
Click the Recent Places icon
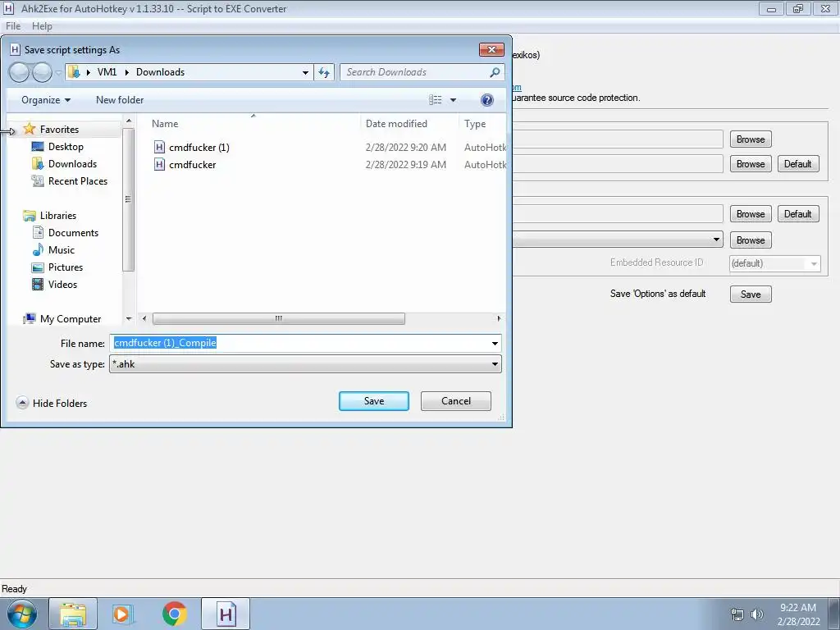(38, 181)
